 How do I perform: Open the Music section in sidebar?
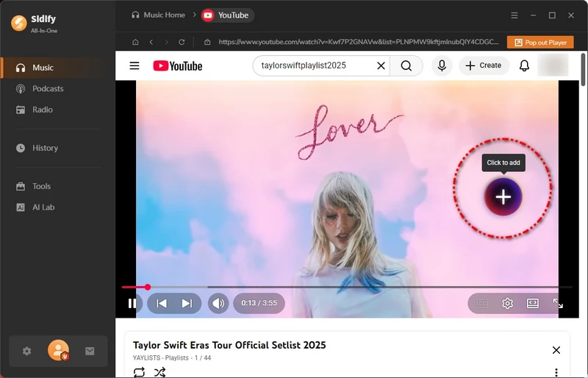pyautogui.click(x=58, y=68)
